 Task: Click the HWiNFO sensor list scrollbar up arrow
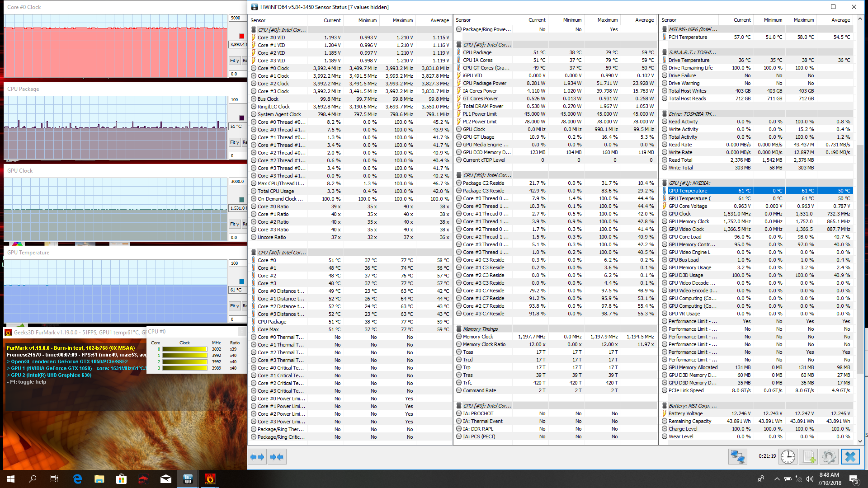[860, 19]
